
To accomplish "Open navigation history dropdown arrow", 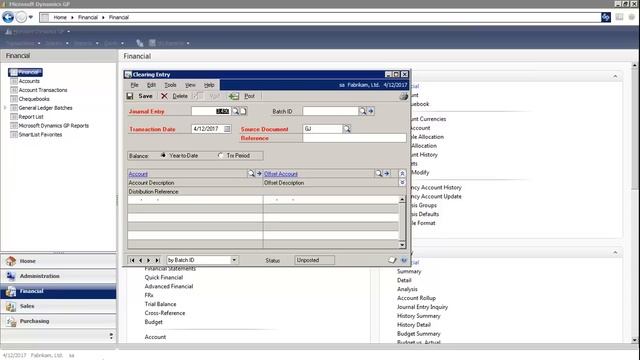I will (31, 17).
